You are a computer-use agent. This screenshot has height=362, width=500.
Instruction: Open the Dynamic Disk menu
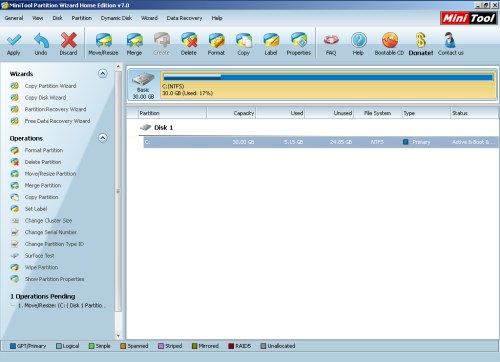coord(116,18)
